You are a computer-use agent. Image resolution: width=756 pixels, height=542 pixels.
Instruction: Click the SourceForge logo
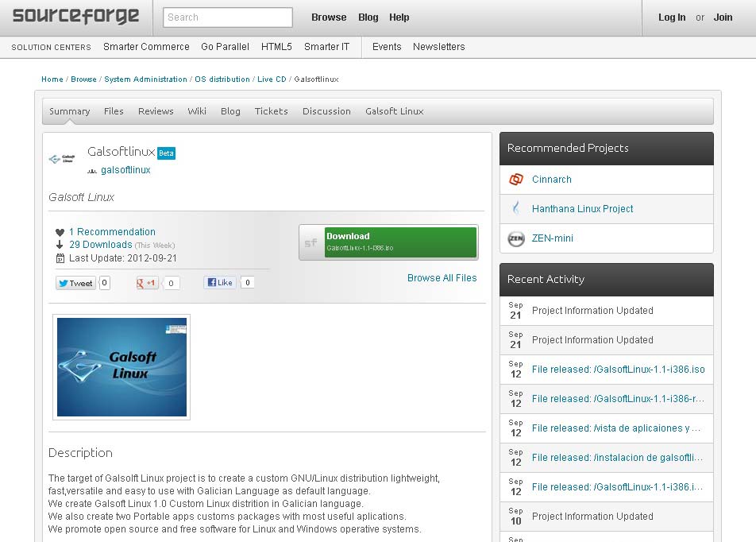[75, 16]
